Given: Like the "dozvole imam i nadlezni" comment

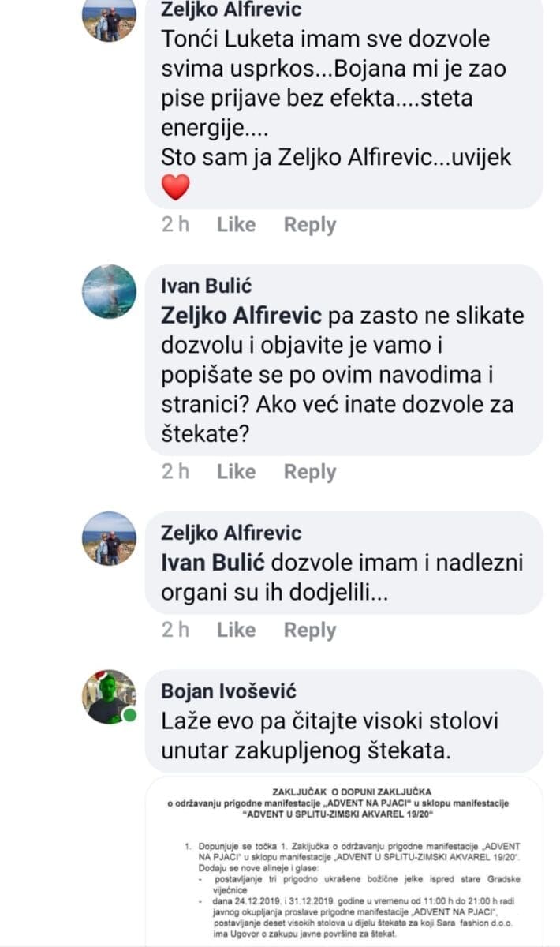Looking at the screenshot, I should (x=236, y=631).
